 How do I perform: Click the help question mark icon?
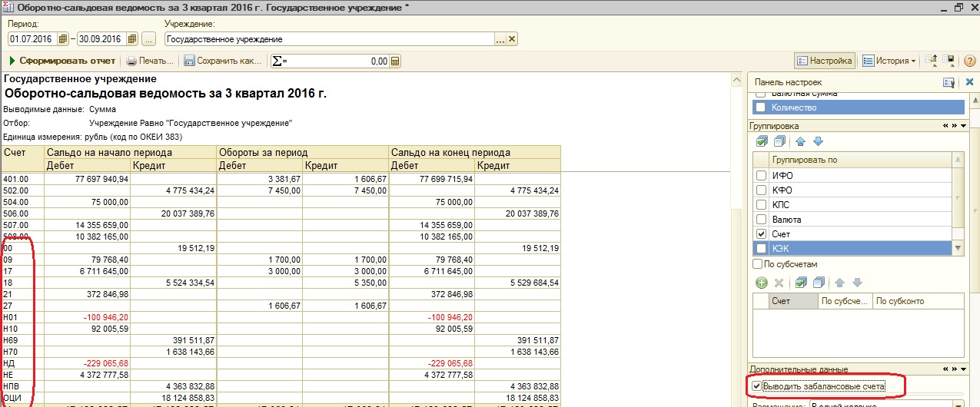[x=969, y=61]
